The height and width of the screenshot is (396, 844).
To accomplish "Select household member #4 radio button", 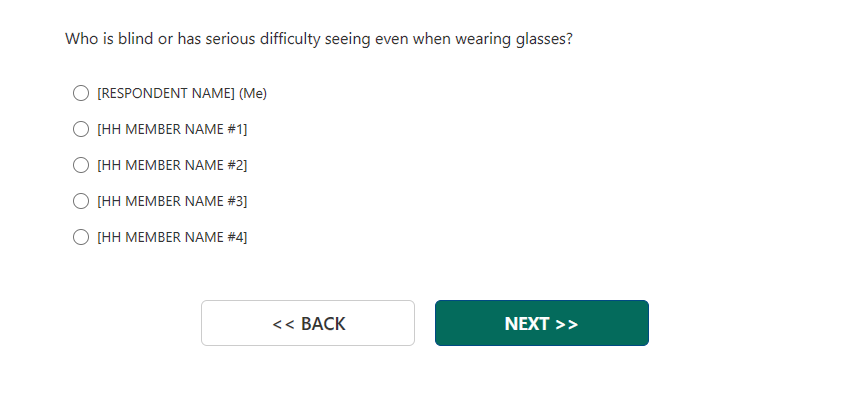I will tap(81, 237).
